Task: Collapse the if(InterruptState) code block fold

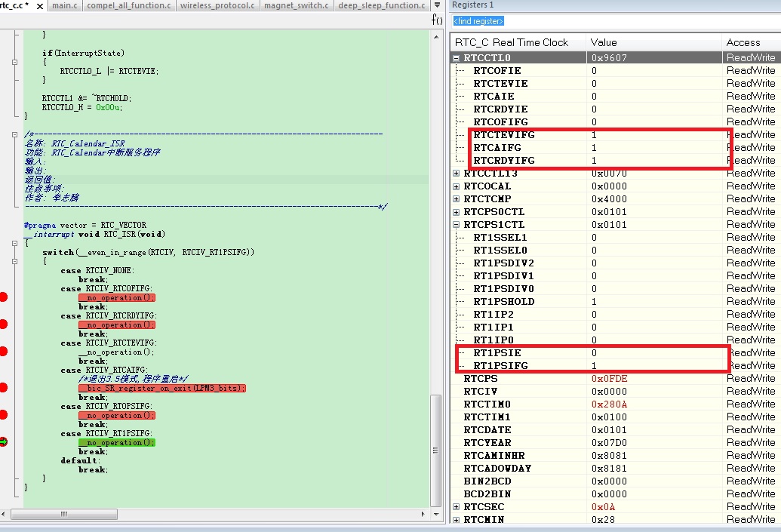Action: pos(14,63)
